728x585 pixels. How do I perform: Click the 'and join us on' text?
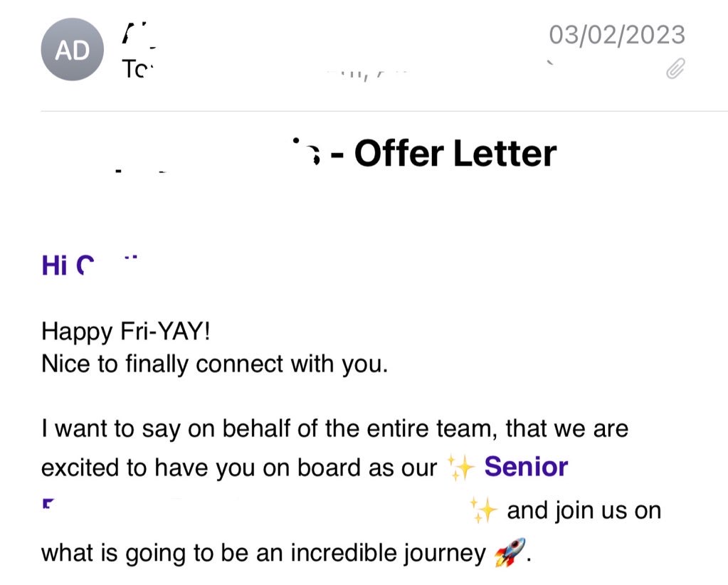tap(584, 510)
